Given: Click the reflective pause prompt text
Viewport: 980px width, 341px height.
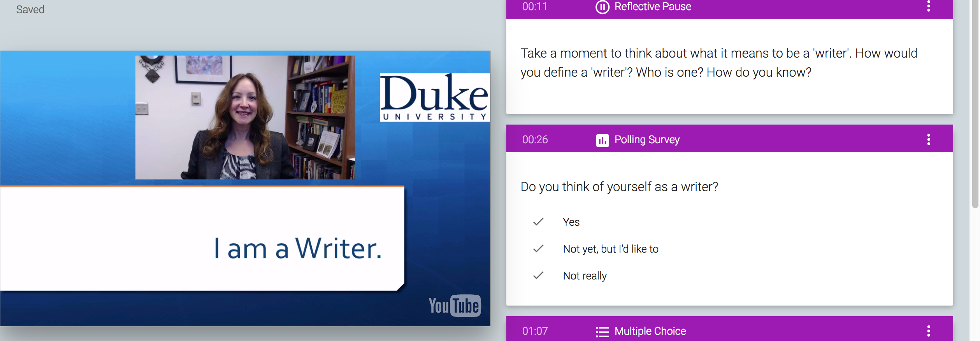Looking at the screenshot, I should point(718,63).
